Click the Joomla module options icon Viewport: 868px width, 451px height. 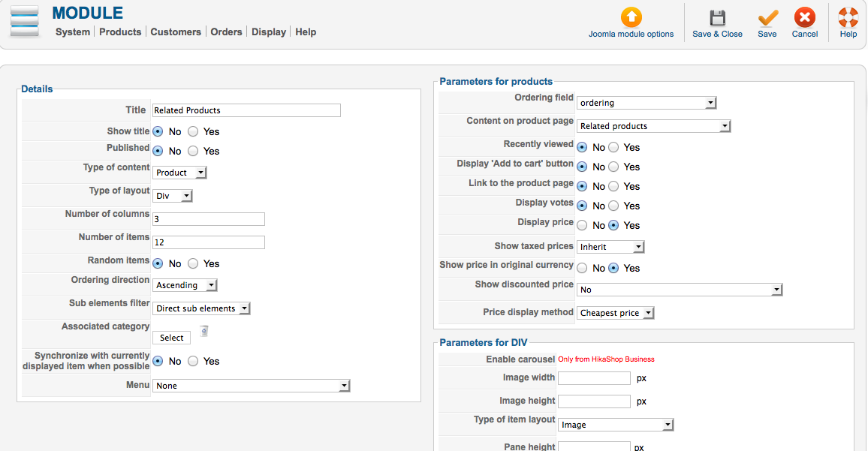coord(631,17)
